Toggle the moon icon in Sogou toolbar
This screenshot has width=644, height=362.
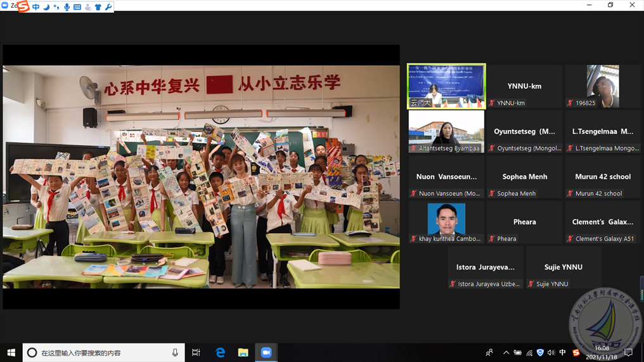coord(46,7)
